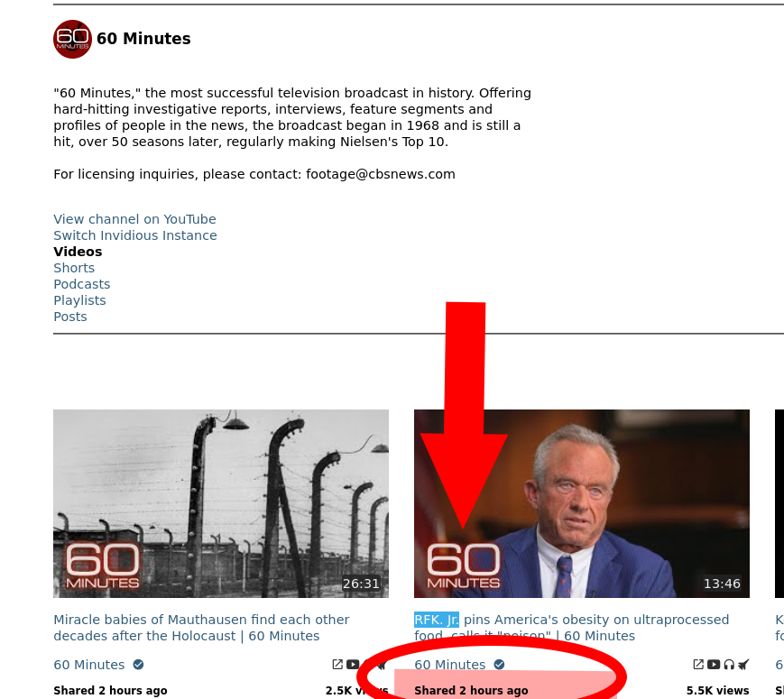Click View channel on YouTube link
This screenshot has width=784, height=699.
(x=135, y=219)
